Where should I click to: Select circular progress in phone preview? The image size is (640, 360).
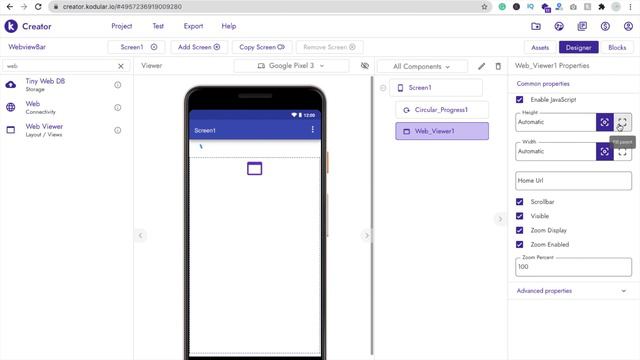pos(201,146)
